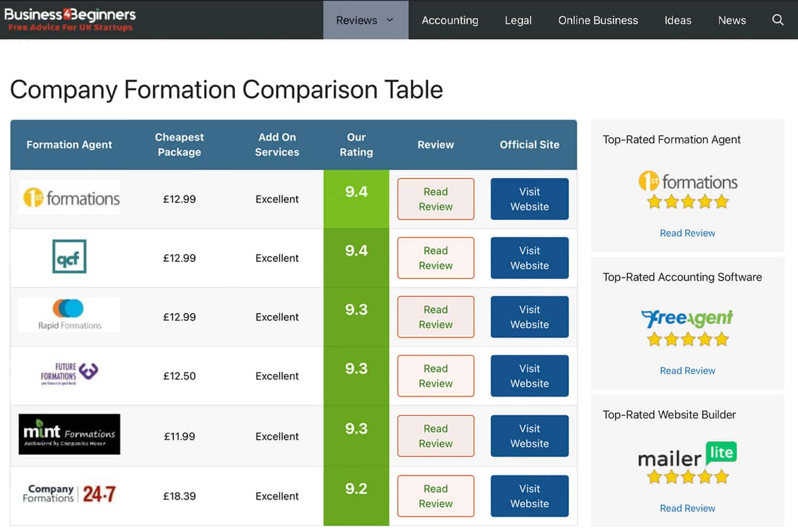Visit Website for Rapid Formations row

click(530, 317)
